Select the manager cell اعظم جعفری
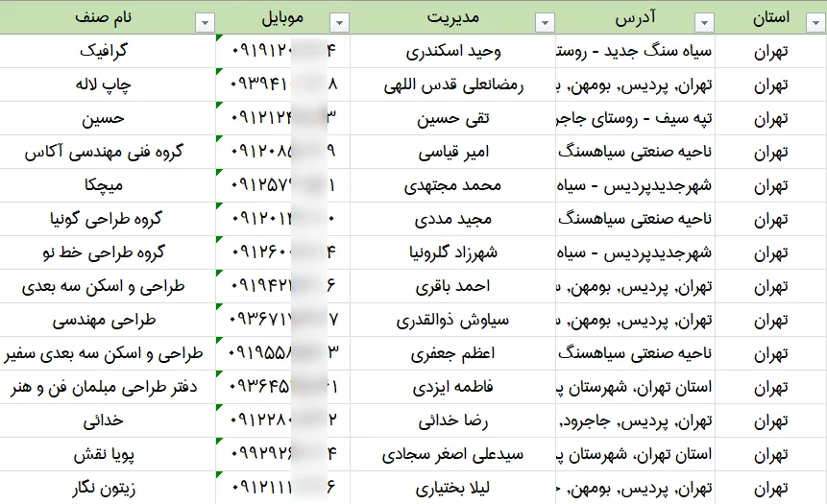This screenshot has width=827, height=504. [453, 353]
